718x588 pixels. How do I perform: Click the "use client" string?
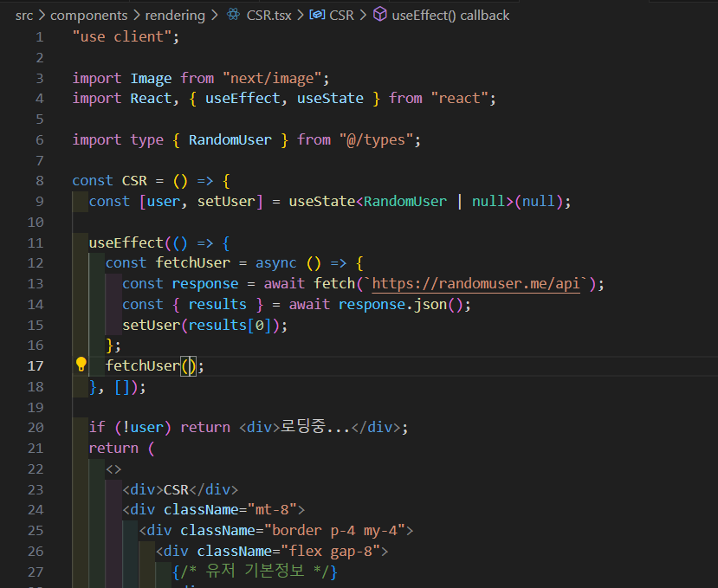[122, 36]
